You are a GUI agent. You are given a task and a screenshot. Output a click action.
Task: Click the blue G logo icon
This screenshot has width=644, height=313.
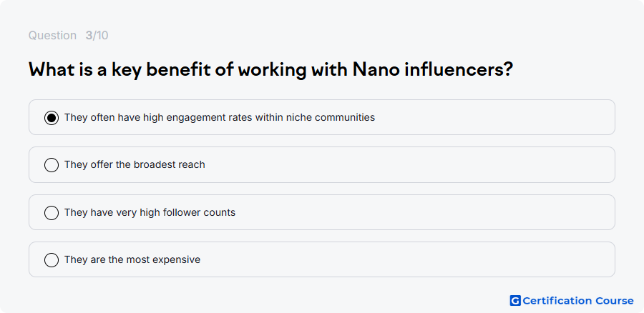515,301
